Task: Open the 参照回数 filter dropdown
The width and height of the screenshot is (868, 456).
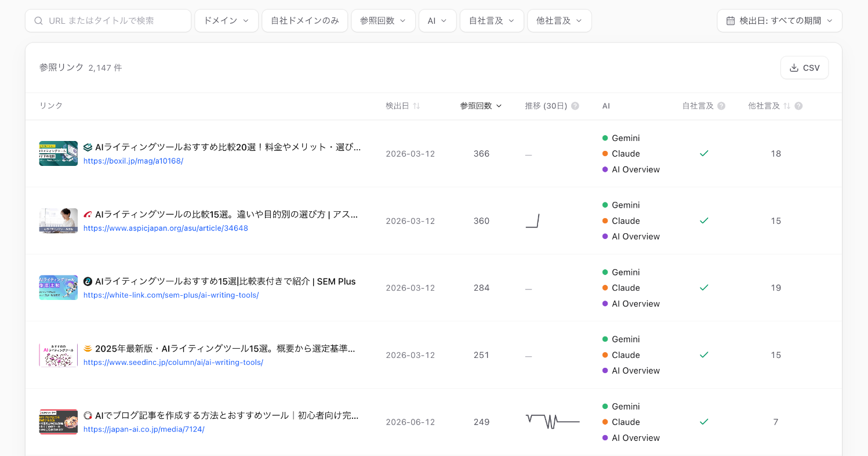Action: click(383, 21)
